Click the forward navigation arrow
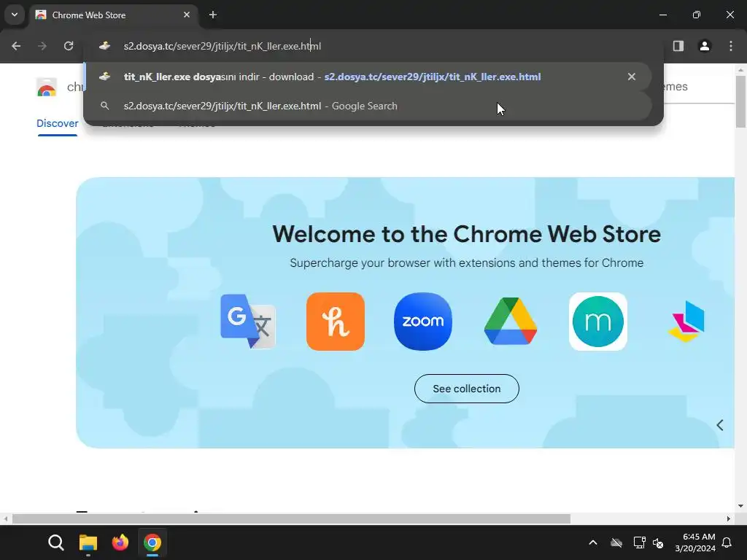 pos(42,46)
